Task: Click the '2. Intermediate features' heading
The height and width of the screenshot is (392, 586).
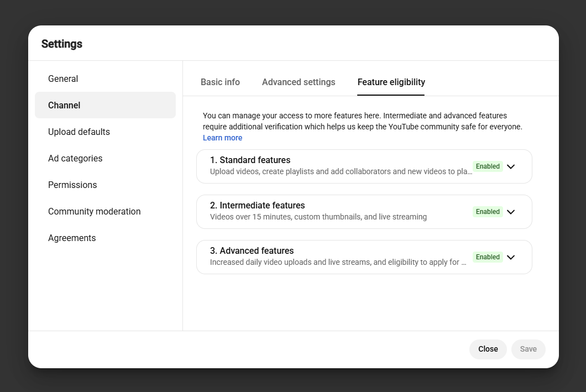Action: pyautogui.click(x=257, y=205)
